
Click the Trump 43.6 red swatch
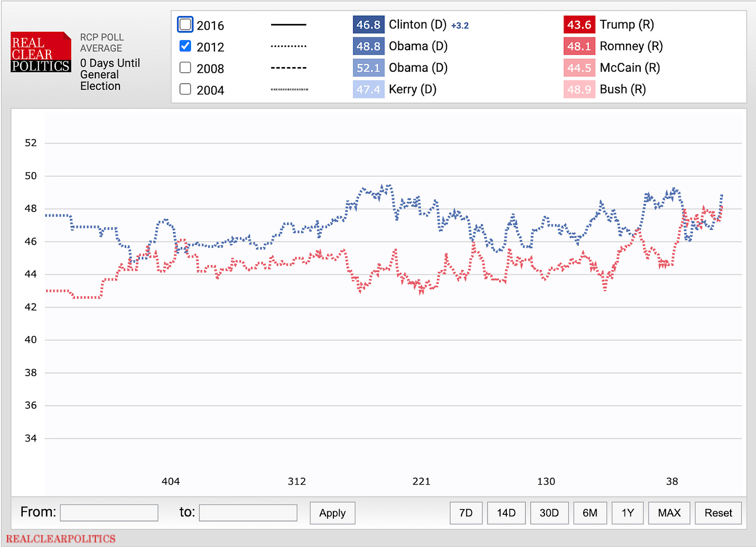pyautogui.click(x=579, y=25)
